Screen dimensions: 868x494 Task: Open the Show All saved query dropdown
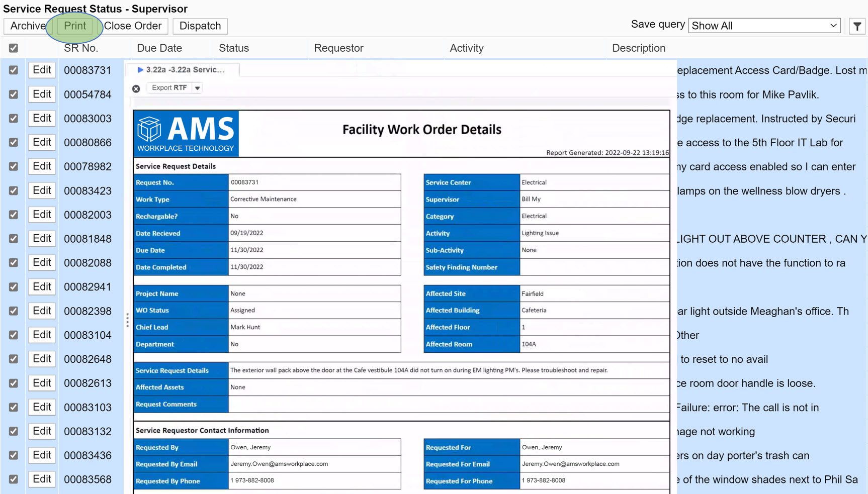[x=764, y=26]
